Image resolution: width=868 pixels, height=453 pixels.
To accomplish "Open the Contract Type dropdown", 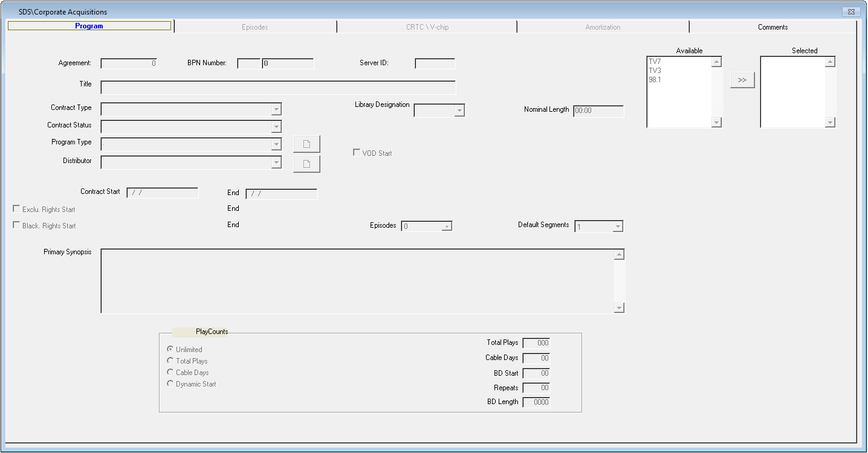I will pyautogui.click(x=276, y=109).
